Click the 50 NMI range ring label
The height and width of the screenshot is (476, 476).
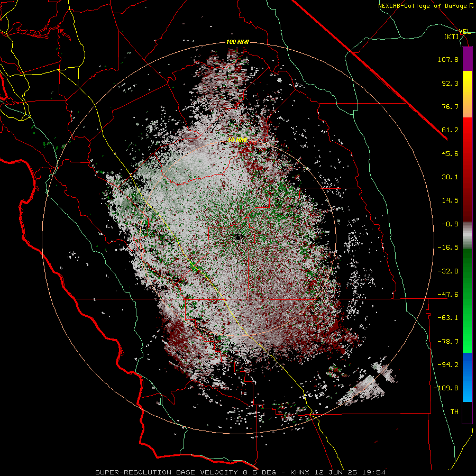(x=237, y=140)
